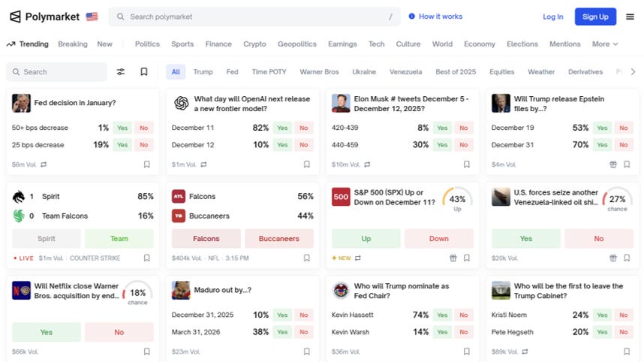Image resolution: width=644 pixels, height=362 pixels.
Task: Click the 27% chance gauge
Action: [617, 200]
